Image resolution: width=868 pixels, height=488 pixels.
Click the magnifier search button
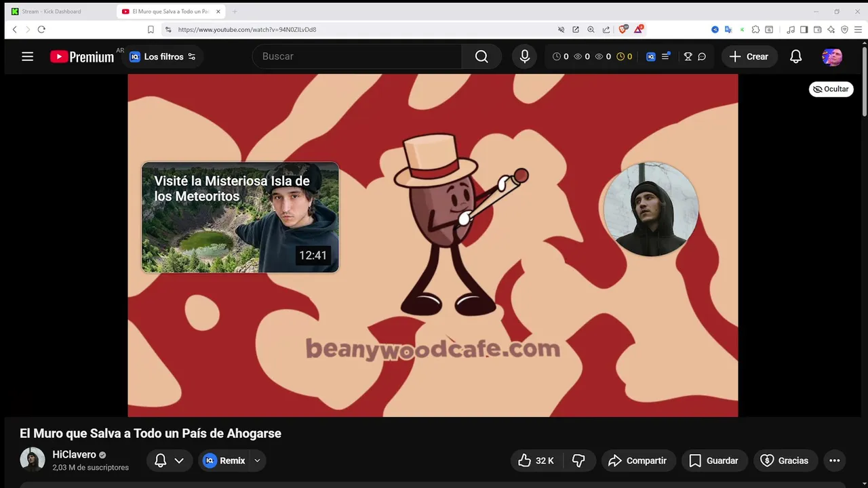point(481,56)
